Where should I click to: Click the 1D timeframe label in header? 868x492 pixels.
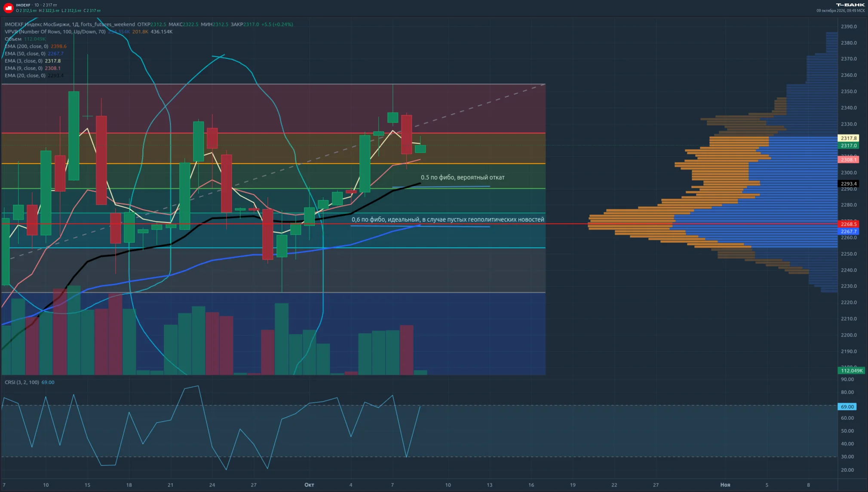click(37, 5)
